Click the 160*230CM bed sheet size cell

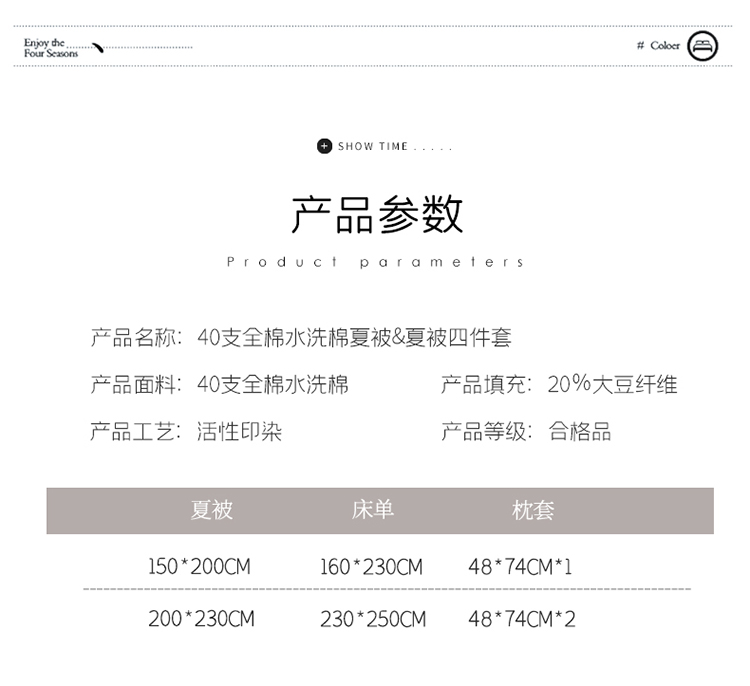pyautogui.click(x=371, y=567)
